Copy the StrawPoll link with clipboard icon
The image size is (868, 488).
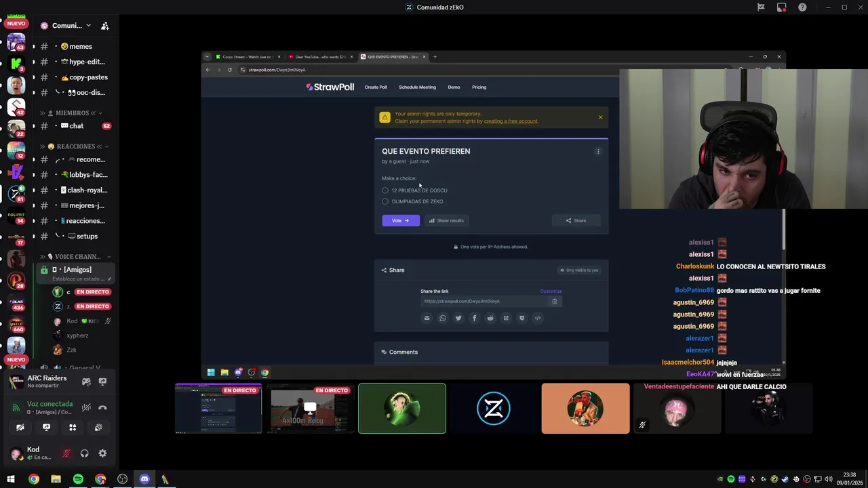coord(555,302)
